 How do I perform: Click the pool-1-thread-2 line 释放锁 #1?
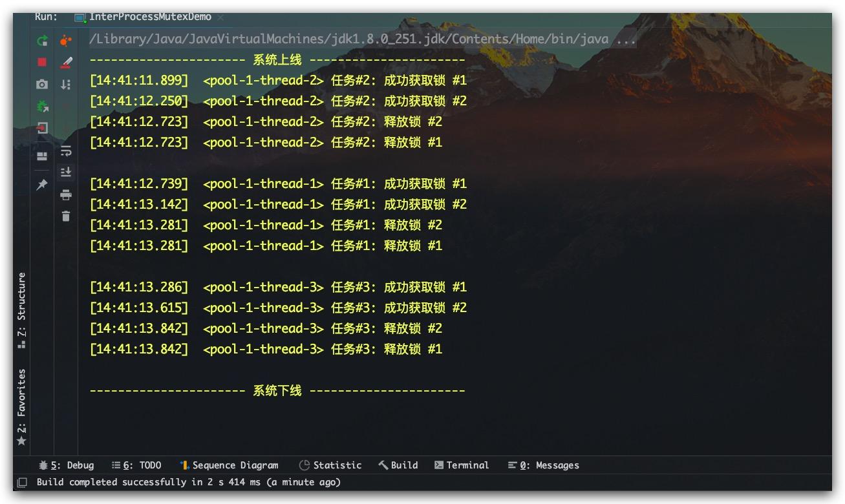[x=266, y=143]
